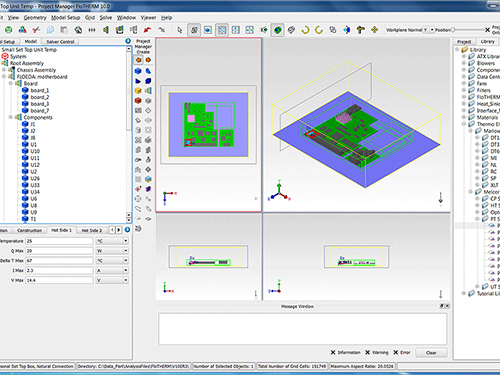Click the workplane Position slider handle

pos(453,30)
